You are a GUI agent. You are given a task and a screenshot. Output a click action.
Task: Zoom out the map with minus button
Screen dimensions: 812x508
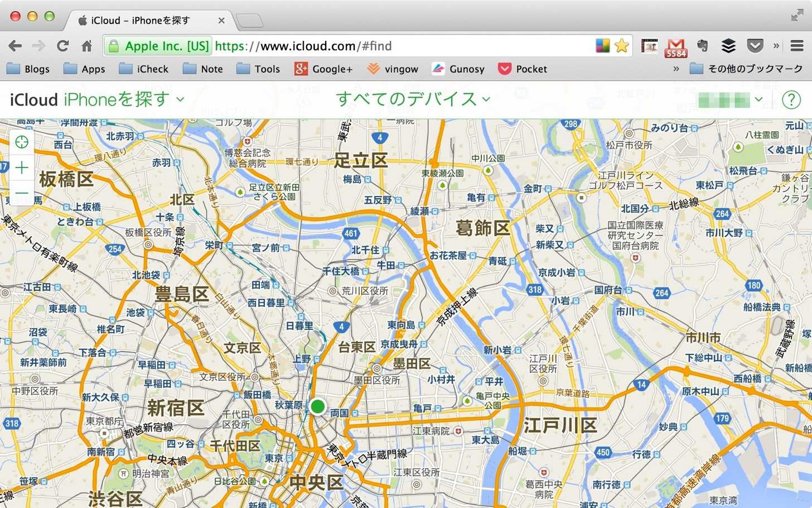(x=22, y=193)
